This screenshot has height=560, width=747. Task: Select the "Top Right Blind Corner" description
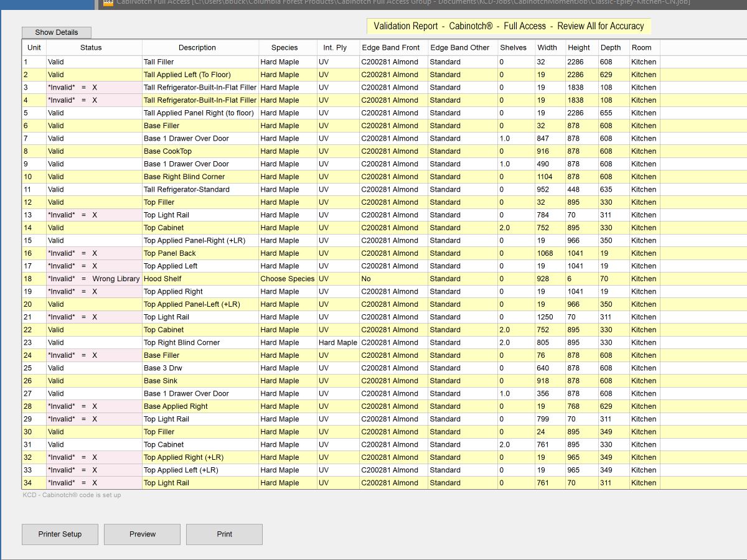[200, 343]
